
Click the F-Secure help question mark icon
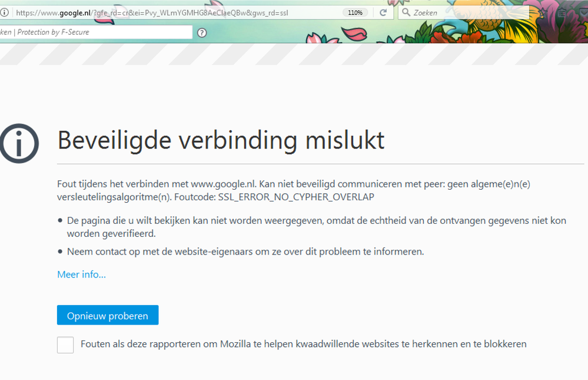202,32
